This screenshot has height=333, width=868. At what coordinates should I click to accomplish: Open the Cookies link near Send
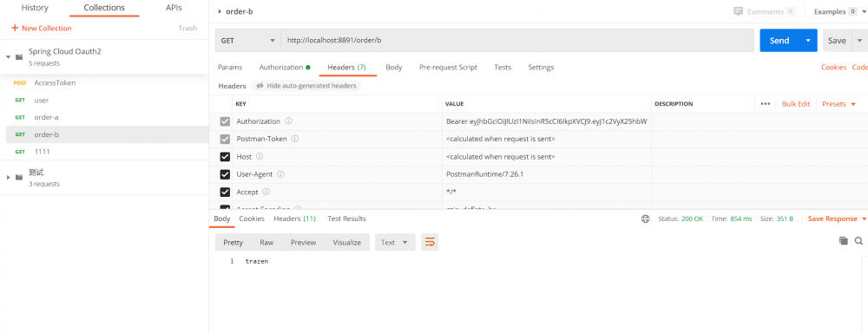pos(833,67)
